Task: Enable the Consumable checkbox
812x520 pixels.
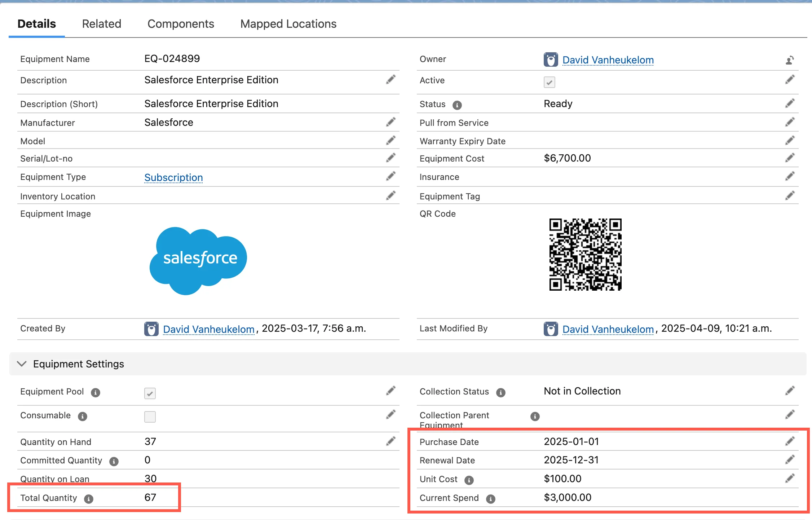Action: [150, 417]
